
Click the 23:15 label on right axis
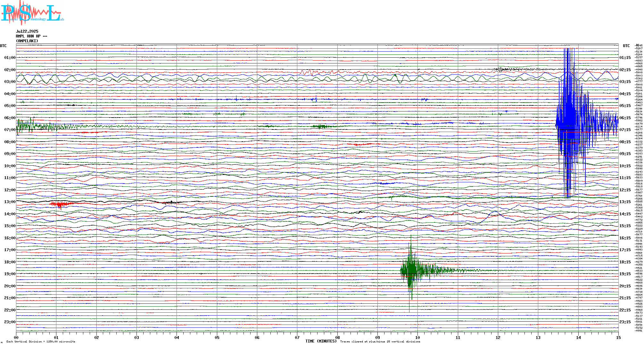[625, 322]
